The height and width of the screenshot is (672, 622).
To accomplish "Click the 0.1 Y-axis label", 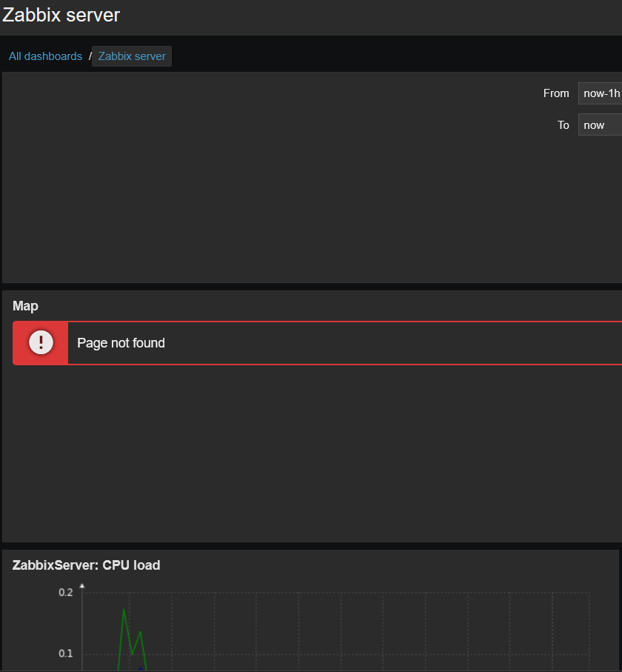I will 66,653.
